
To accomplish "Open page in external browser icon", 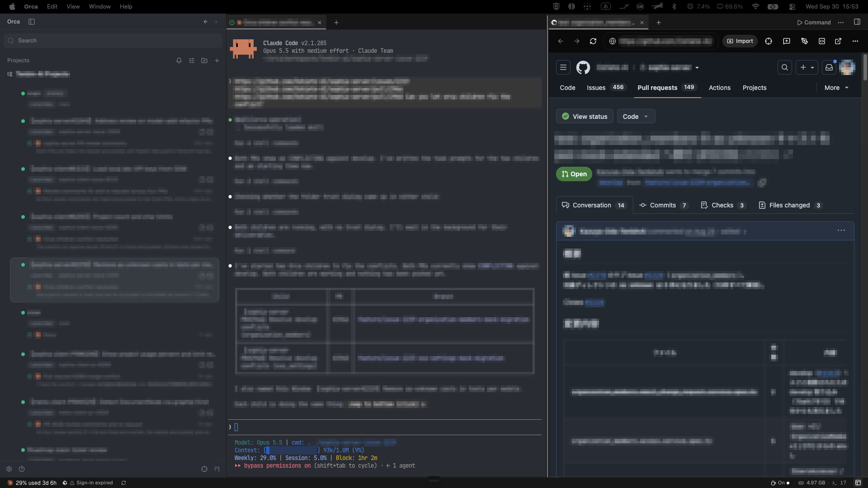I will (x=838, y=41).
